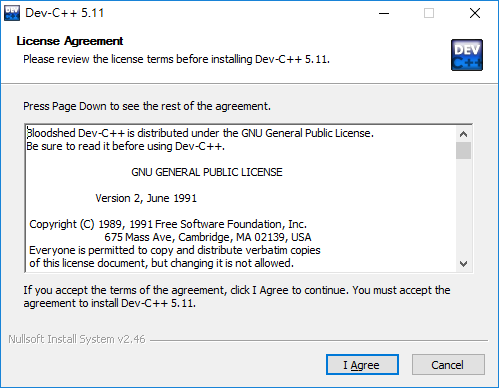Viewport: 499px width, 388px height.
Task: Click the "License Agreement" header title
Action: pyautogui.click(x=70, y=41)
